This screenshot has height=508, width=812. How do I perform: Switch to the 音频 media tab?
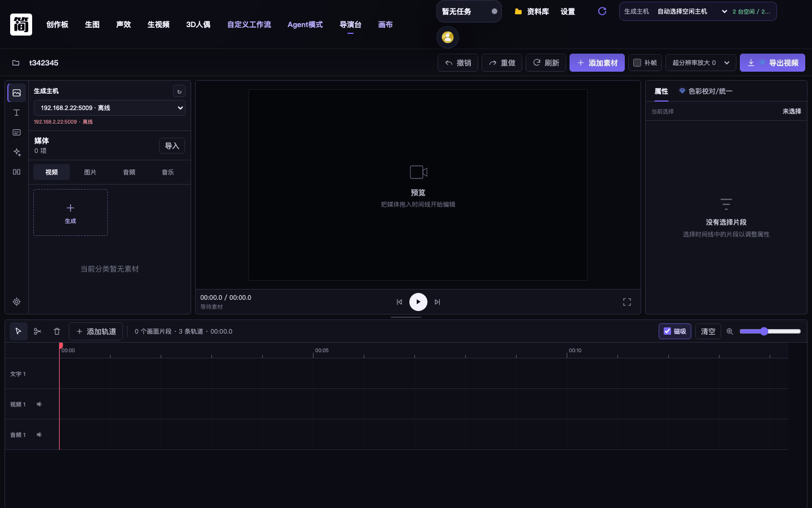click(x=129, y=172)
